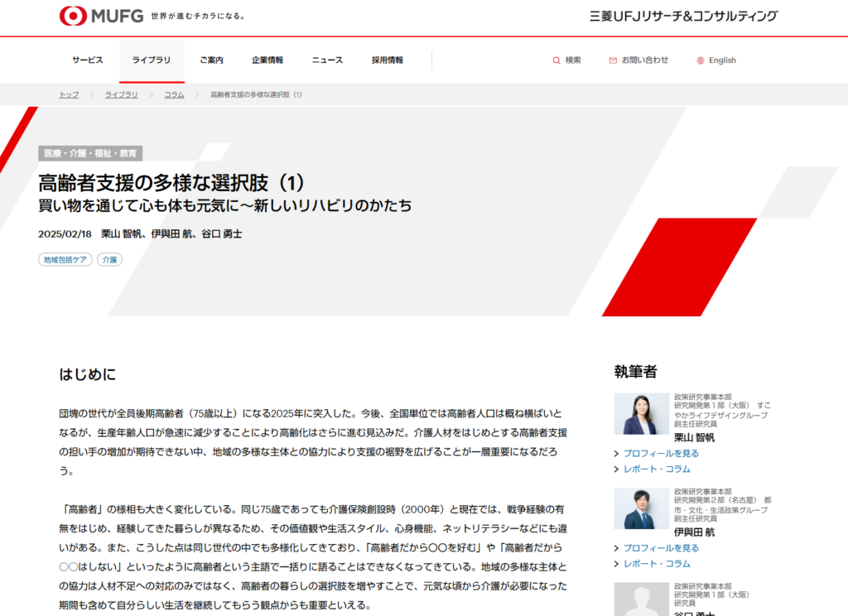The height and width of the screenshot is (616, 848).
Task: View reports and columns by 栗山 智帆
Action: 657,469
